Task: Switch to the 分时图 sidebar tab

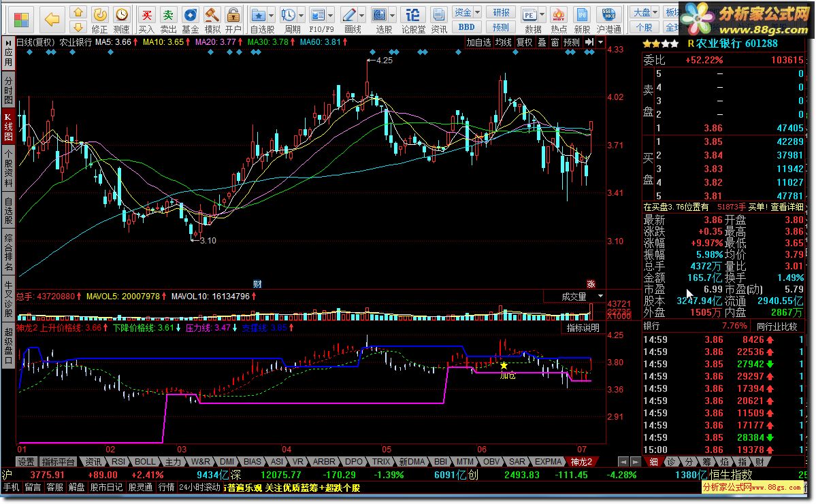Action: tap(8, 90)
